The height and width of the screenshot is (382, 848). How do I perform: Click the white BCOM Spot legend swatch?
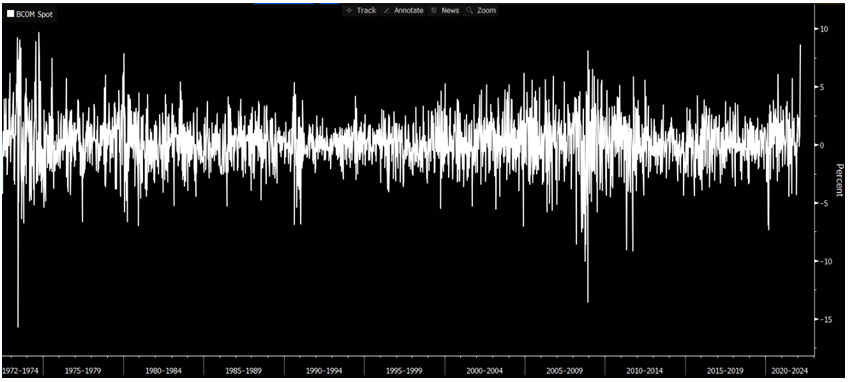10,15
